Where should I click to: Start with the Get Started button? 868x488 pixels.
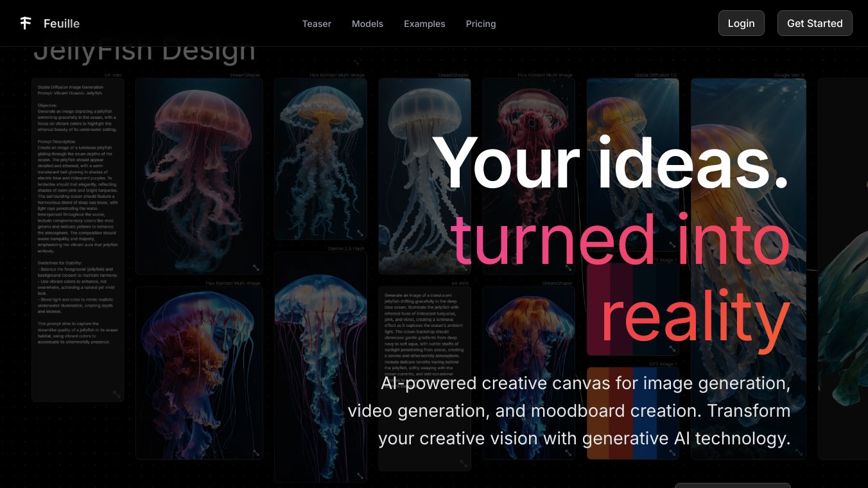(815, 23)
